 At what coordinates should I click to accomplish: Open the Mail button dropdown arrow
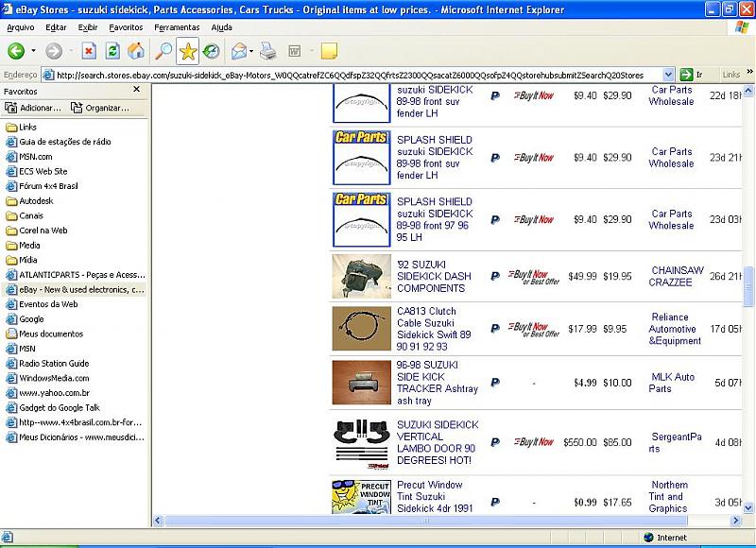coord(251,51)
